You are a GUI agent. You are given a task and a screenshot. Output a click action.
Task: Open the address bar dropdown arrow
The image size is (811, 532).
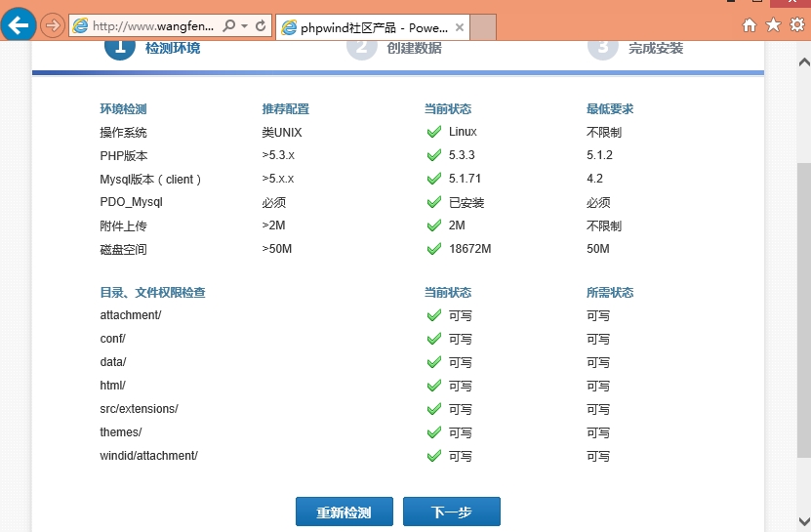coord(245,26)
